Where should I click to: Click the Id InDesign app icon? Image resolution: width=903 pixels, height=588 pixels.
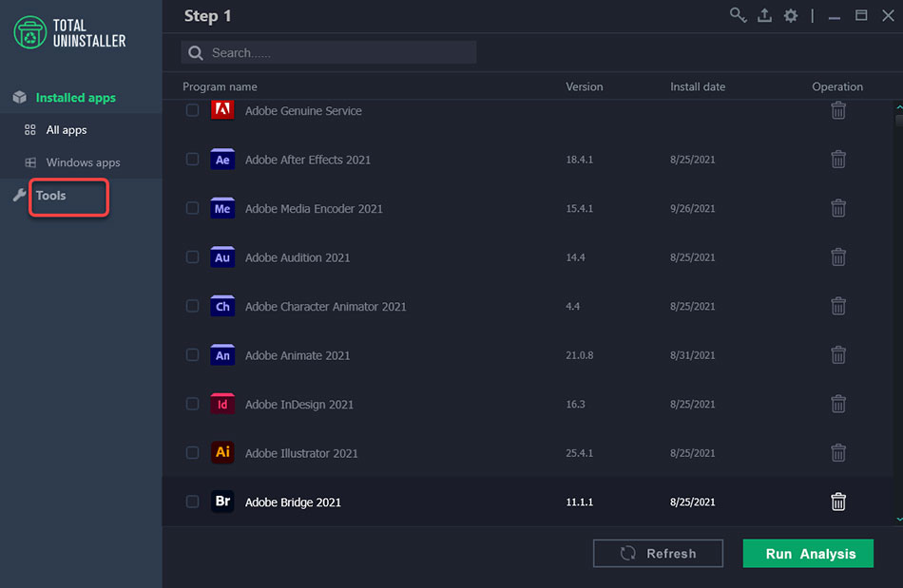click(x=222, y=404)
